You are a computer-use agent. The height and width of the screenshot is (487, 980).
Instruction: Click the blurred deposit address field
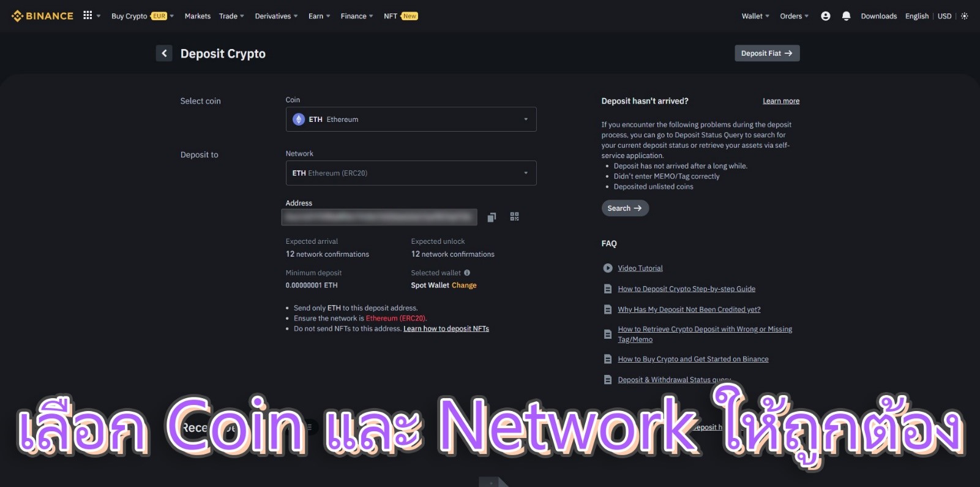[x=380, y=217]
